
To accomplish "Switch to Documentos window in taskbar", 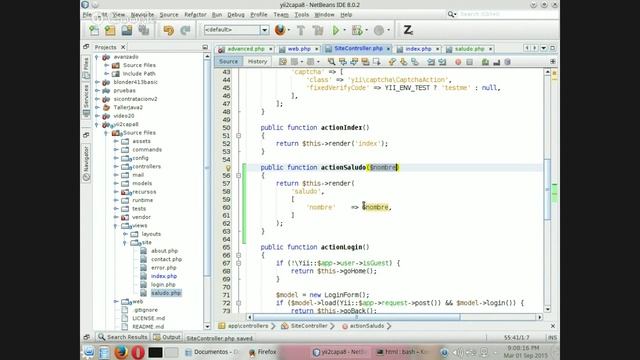I will pos(211,352).
